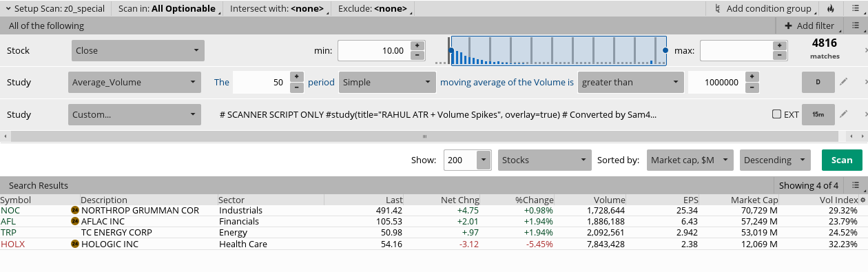Click the max handle of price slider
The width and height of the screenshot is (868, 272).
tap(665, 50)
